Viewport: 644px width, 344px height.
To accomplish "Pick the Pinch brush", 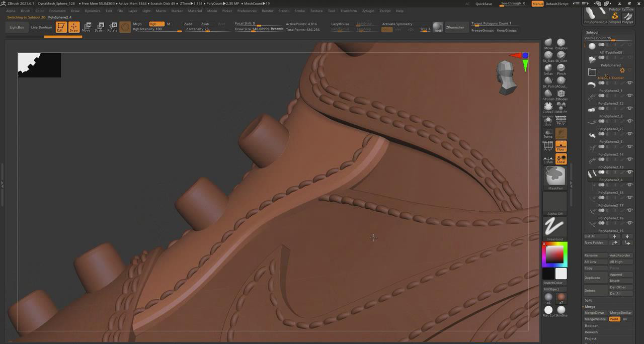I will point(561,69).
